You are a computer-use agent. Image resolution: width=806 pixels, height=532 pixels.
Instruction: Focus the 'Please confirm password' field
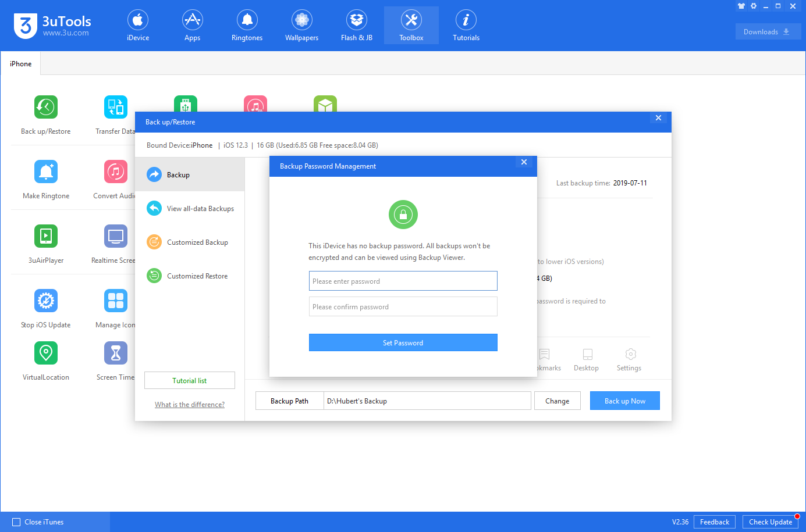point(403,306)
